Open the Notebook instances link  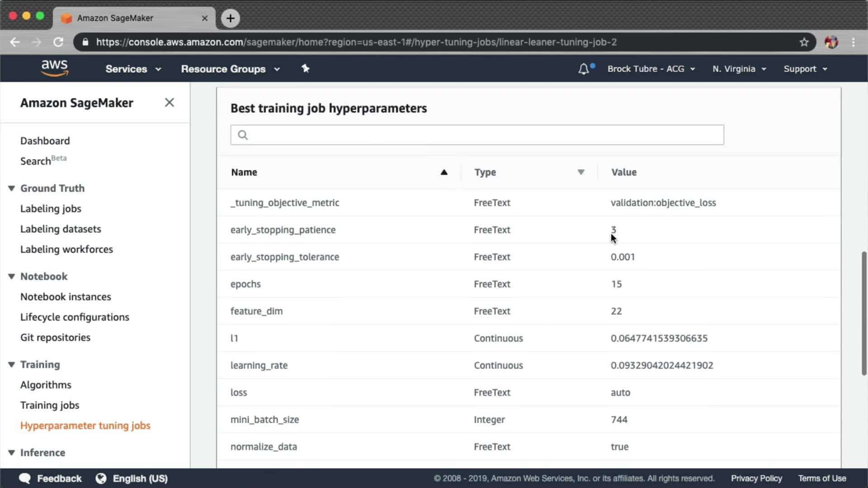tap(66, 297)
